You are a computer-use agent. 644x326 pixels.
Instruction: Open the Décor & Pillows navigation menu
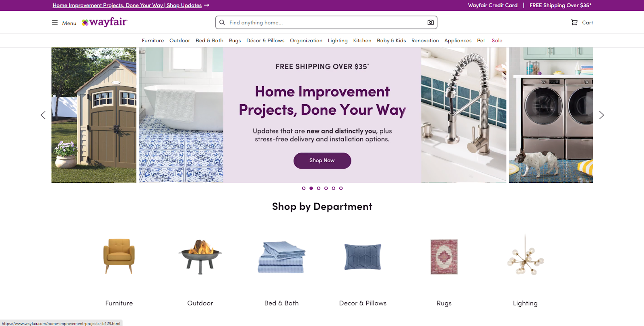[265, 41]
